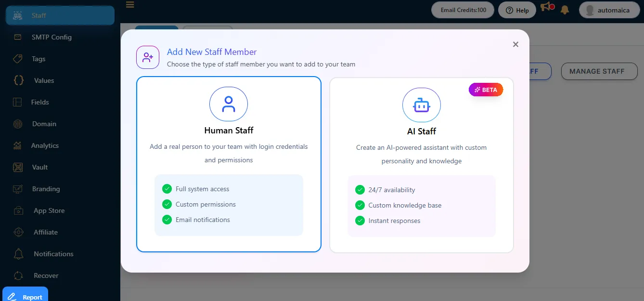Close the Add New Staff Member dialog
Image resolution: width=644 pixels, height=301 pixels.
pyautogui.click(x=515, y=44)
